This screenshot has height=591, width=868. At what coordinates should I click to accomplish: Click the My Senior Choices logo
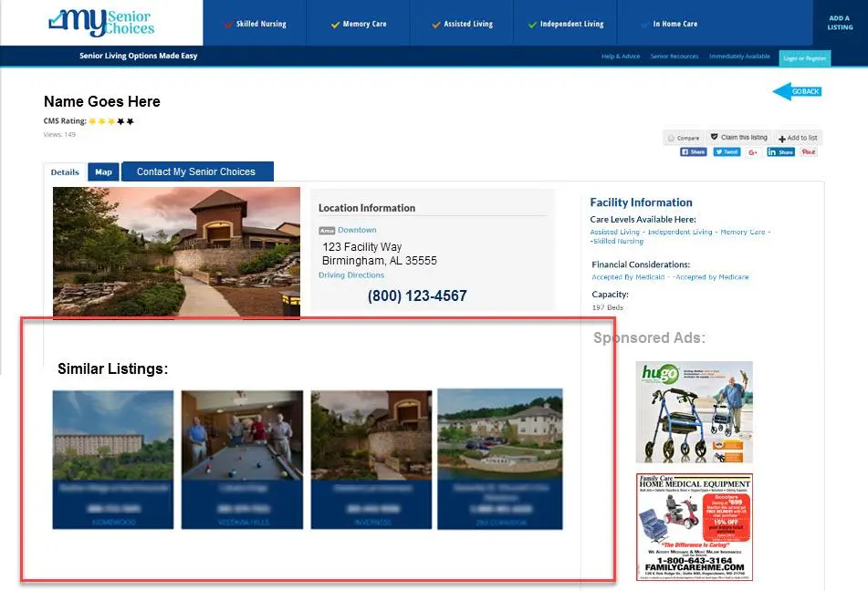102,23
